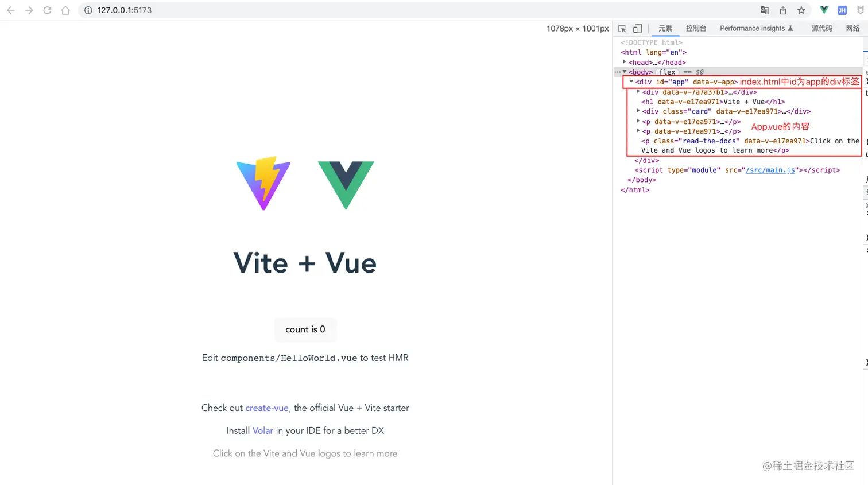Open the Volar link
Viewport: 868px width, 485px height.
263,430
